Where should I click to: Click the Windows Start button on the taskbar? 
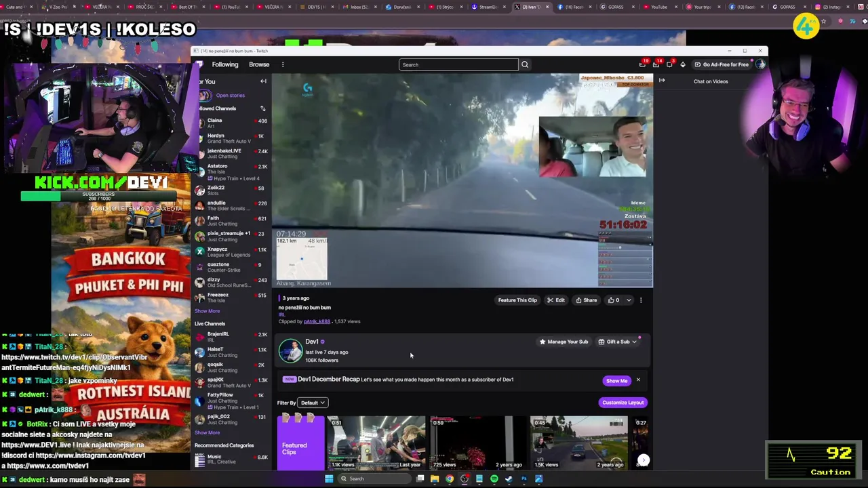click(x=329, y=479)
